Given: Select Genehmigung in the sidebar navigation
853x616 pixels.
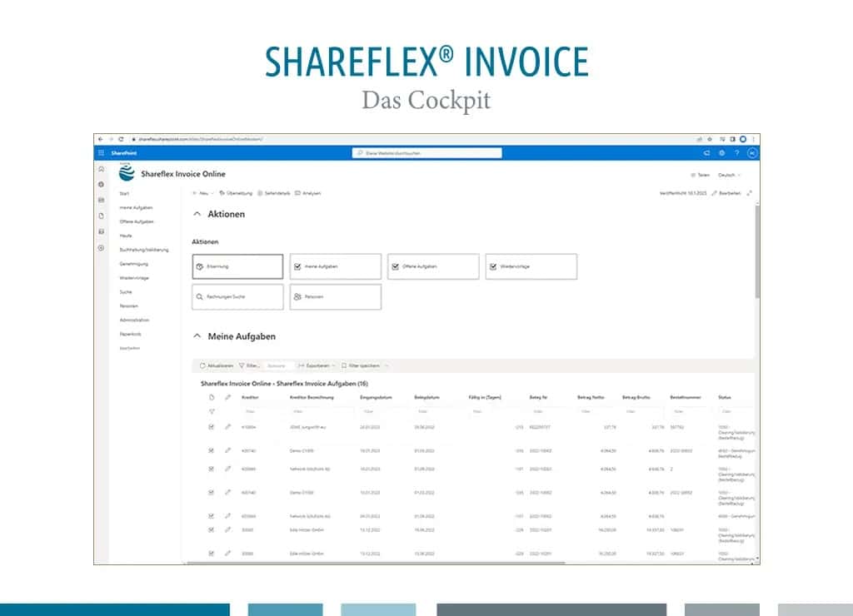Looking at the screenshot, I should [133, 264].
